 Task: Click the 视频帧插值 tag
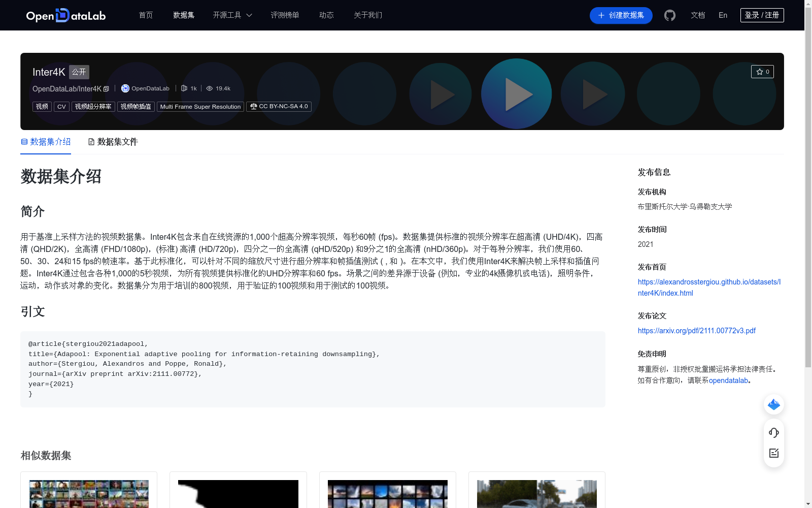(x=136, y=107)
